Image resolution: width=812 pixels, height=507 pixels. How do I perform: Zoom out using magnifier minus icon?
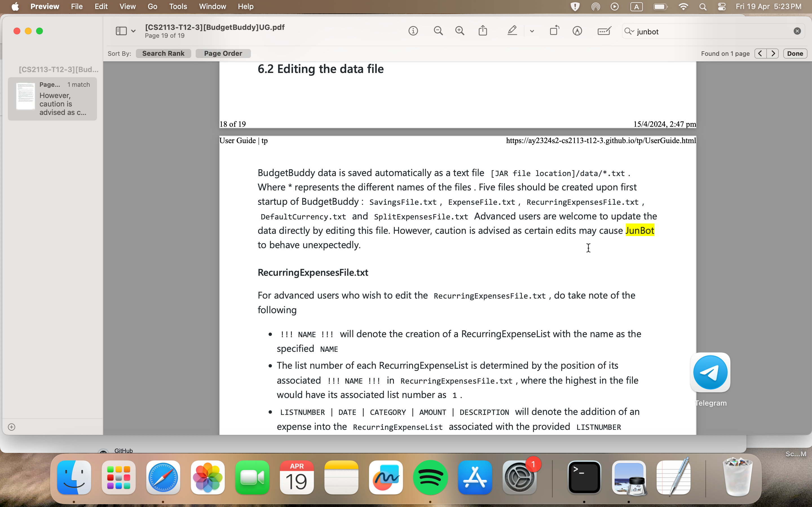(x=438, y=31)
